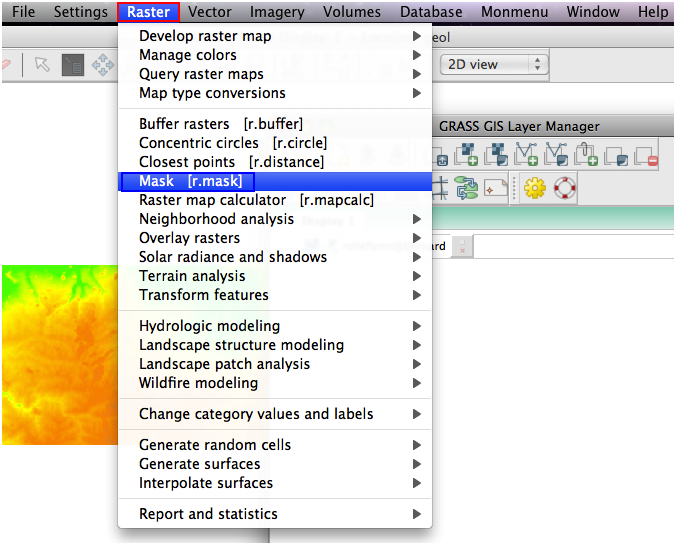
Task: Open GUI settings via yellow gear icon
Action: pyautogui.click(x=535, y=187)
